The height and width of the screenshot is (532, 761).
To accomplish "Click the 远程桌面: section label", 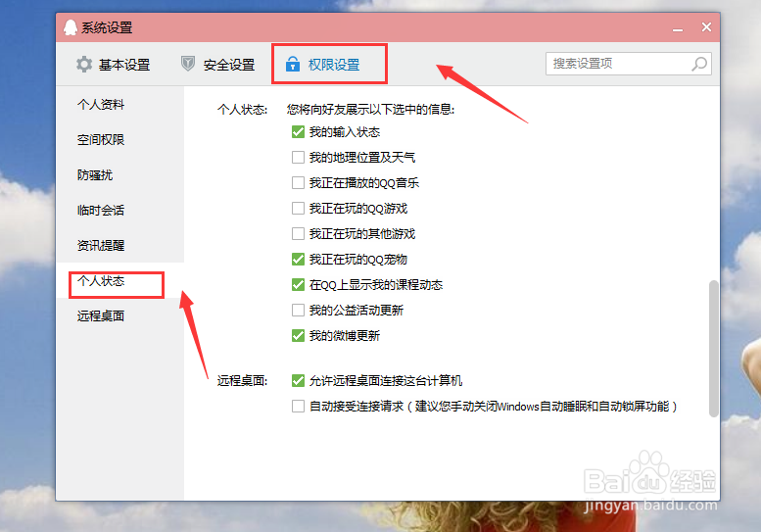I will tap(242, 380).
